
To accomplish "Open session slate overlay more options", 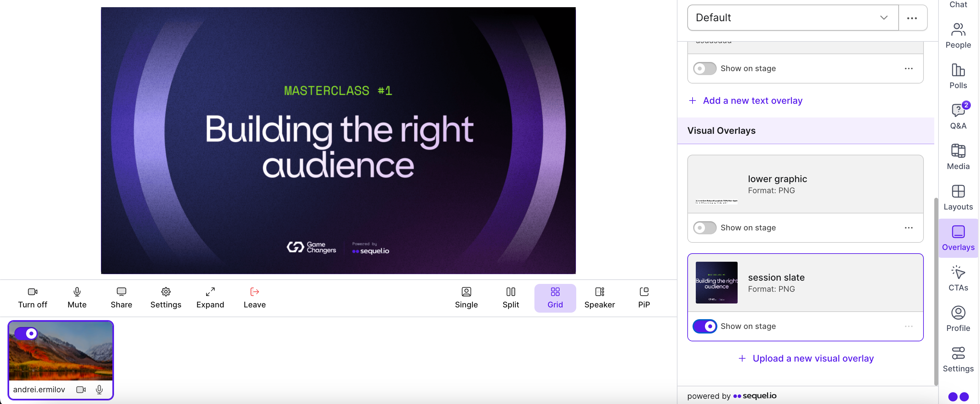I will point(908,326).
